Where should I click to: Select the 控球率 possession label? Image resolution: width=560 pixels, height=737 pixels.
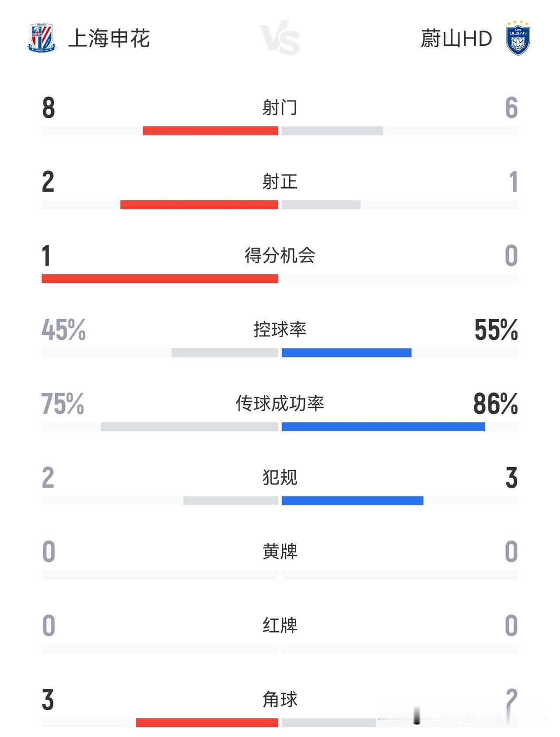pyautogui.click(x=280, y=329)
